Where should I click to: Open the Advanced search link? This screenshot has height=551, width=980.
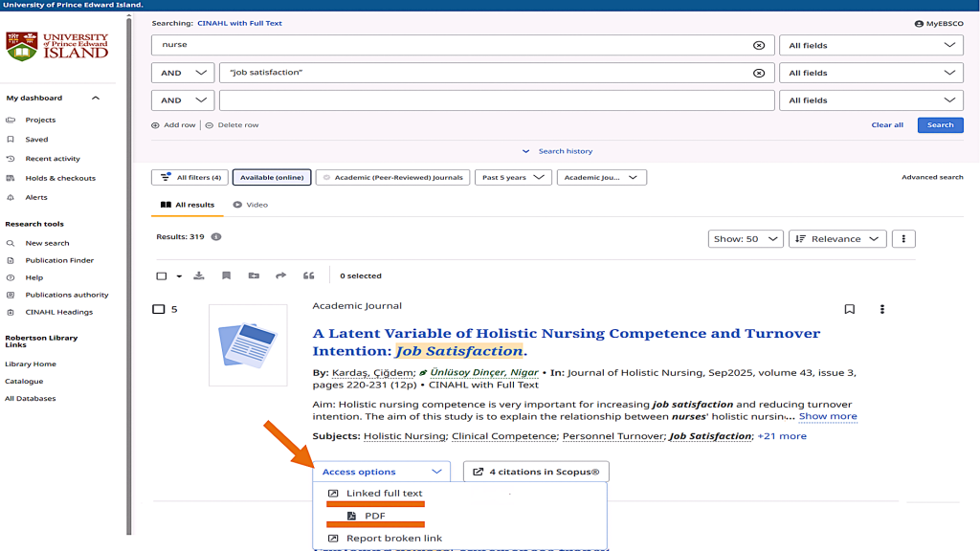tap(931, 177)
